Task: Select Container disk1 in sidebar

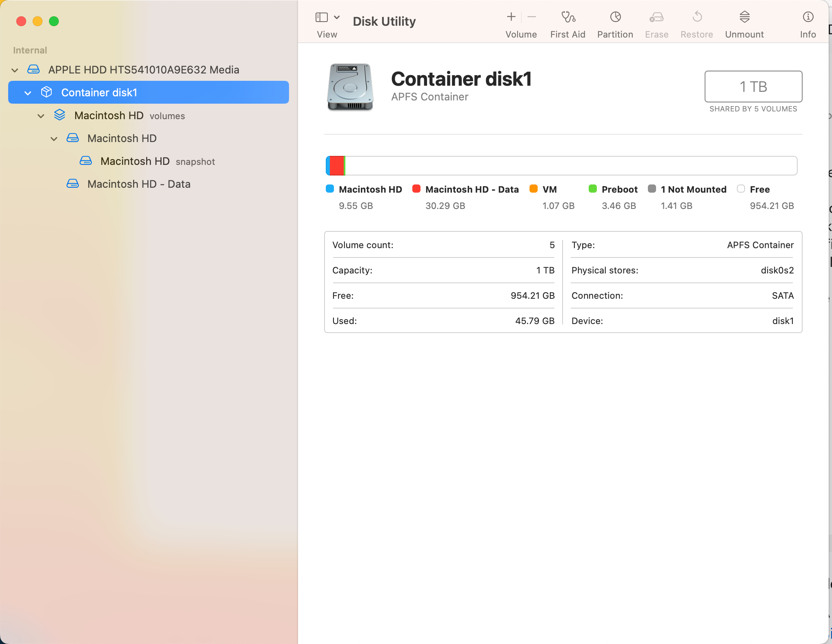Action: tap(149, 92)
